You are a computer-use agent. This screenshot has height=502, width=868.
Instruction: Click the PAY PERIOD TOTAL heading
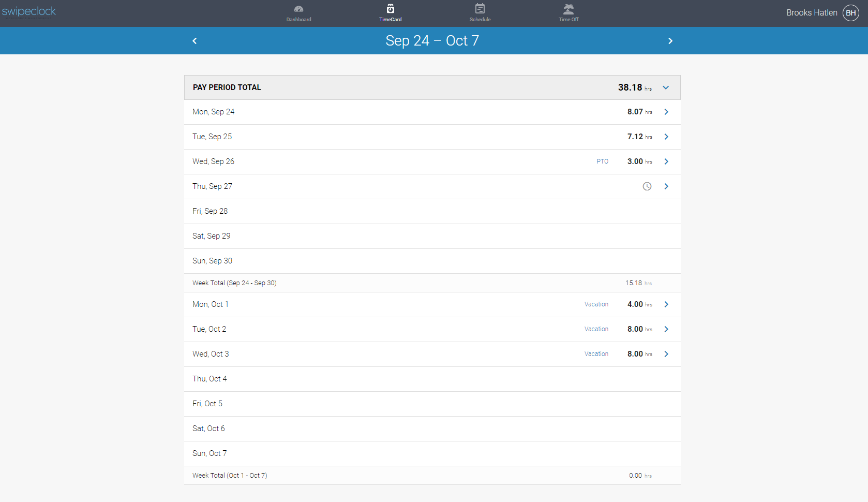pos(227,87)
